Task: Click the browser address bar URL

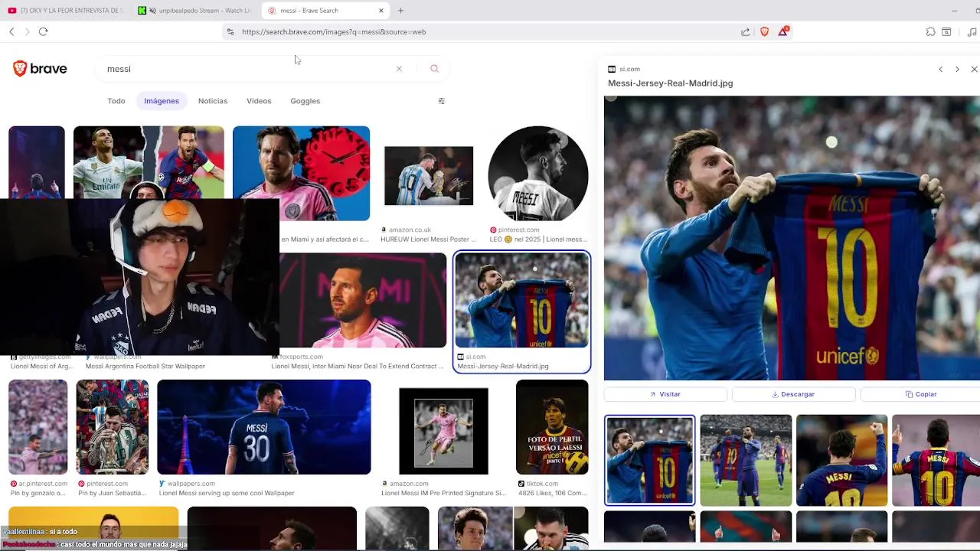Action: click(334, 31)
